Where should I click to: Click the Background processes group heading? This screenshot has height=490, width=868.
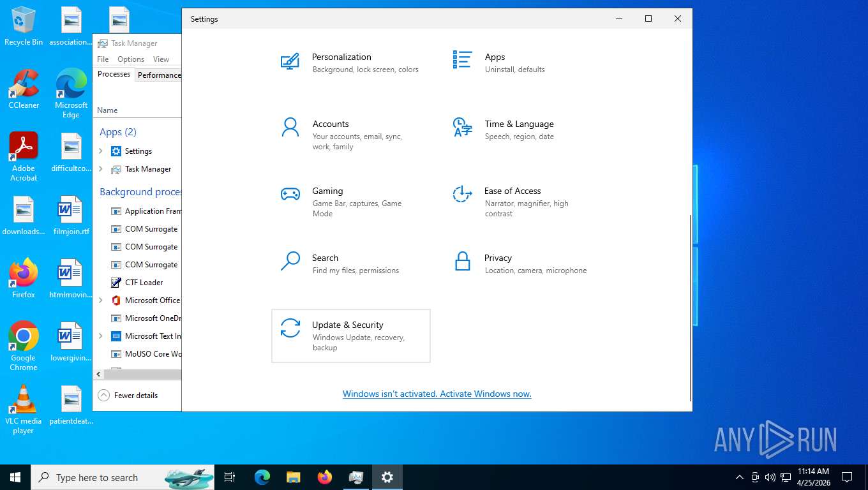[x=140, y=191]
